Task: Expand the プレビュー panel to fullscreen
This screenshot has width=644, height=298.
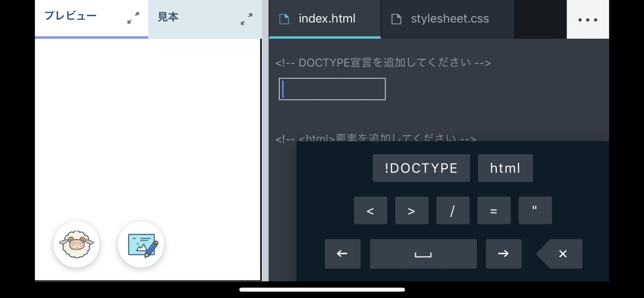Action: [133, 18]
